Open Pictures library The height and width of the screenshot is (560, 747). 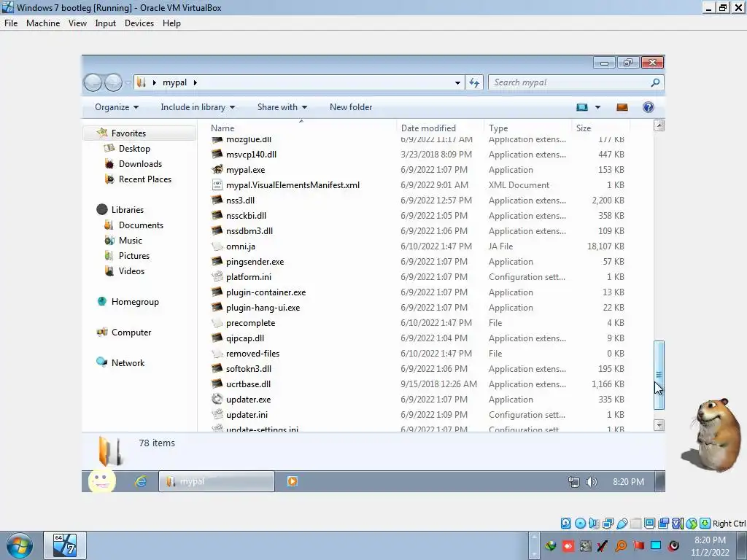click(x=134, y=256)
